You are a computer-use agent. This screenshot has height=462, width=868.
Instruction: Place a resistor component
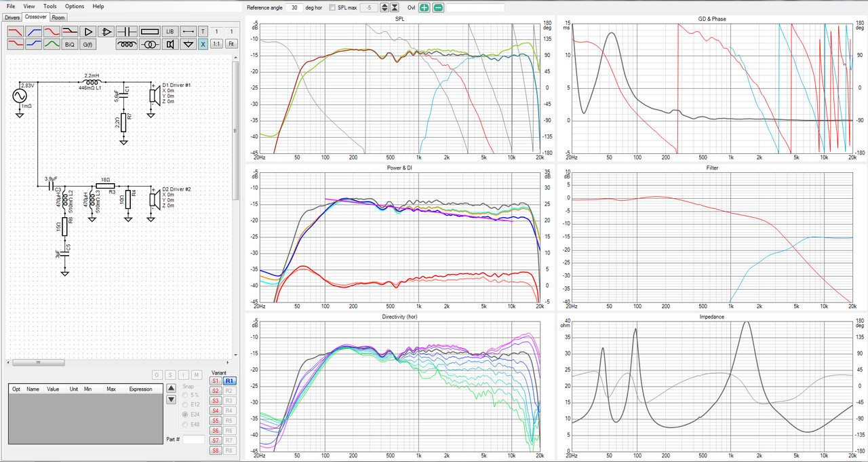click(x=150, y=32)
